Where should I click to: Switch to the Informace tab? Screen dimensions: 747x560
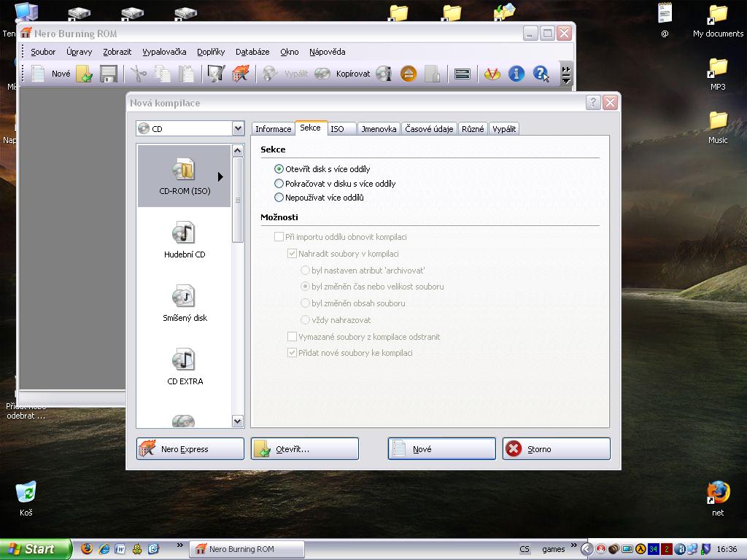273,129
